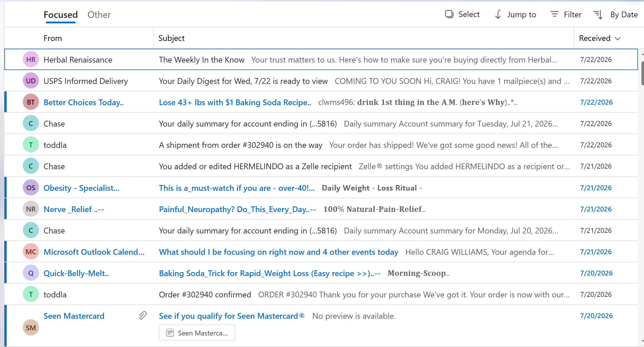This screenshot has height=347, width=644.
Task: Open the Select option in the toolbar
Action: coord(462,14)
